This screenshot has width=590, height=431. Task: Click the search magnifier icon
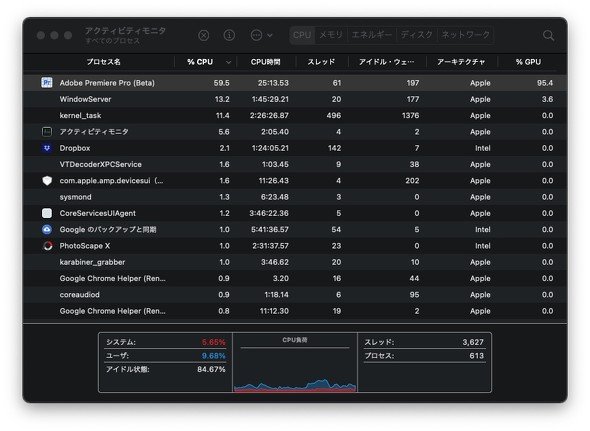tap(549, 35)
